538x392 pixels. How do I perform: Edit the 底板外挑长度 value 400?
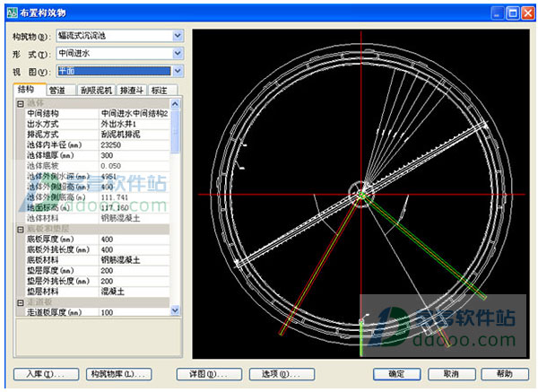(134, 250)
